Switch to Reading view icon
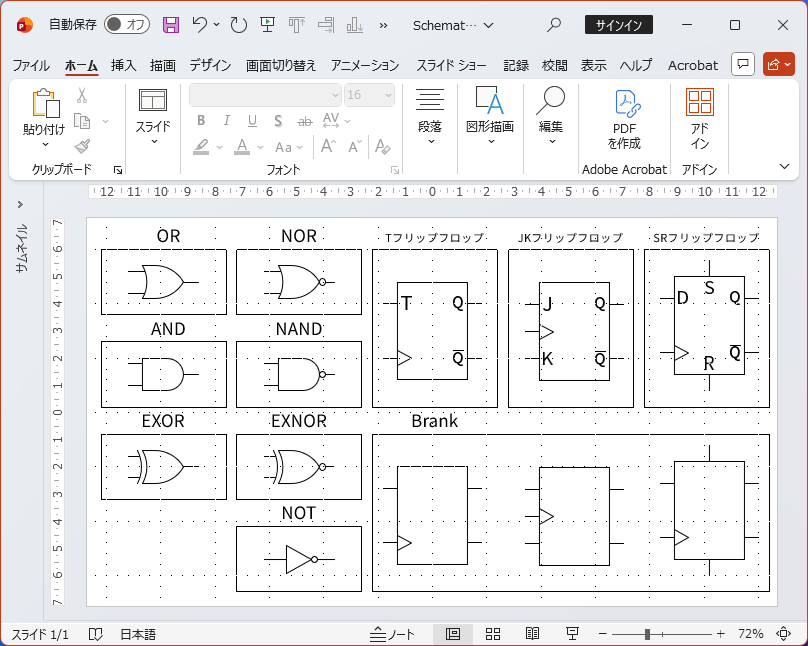The width and height of the screenshot is (808, 646). (533, 634)
